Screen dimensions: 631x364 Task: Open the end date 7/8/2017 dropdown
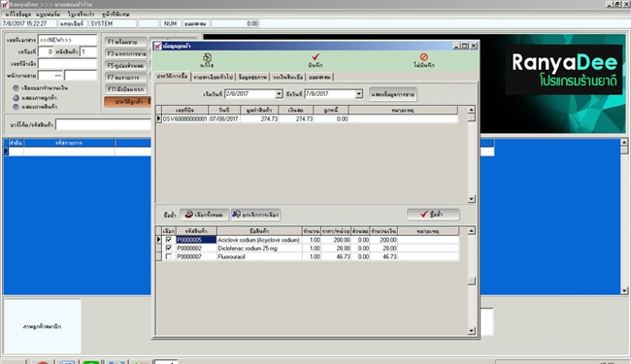(359, 94)
